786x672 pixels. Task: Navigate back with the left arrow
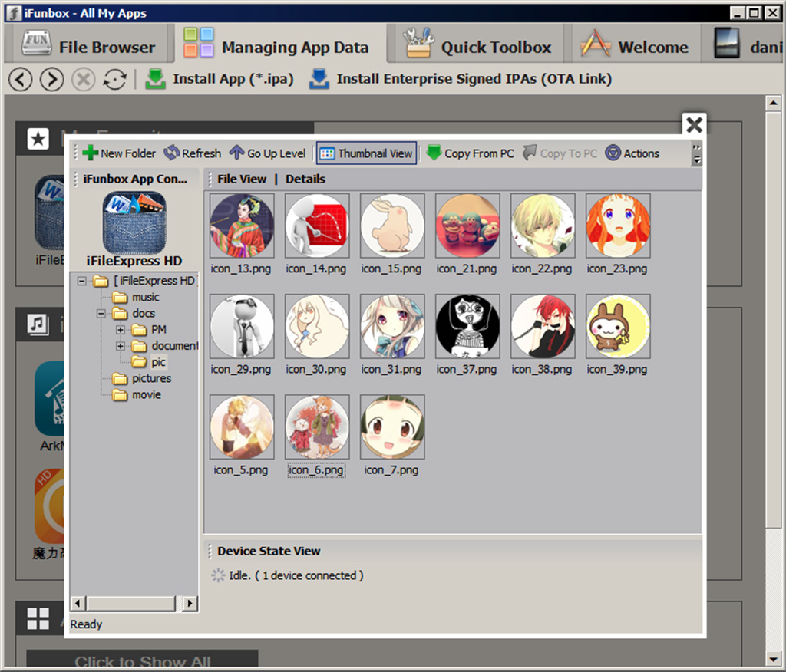click(21, 79)
